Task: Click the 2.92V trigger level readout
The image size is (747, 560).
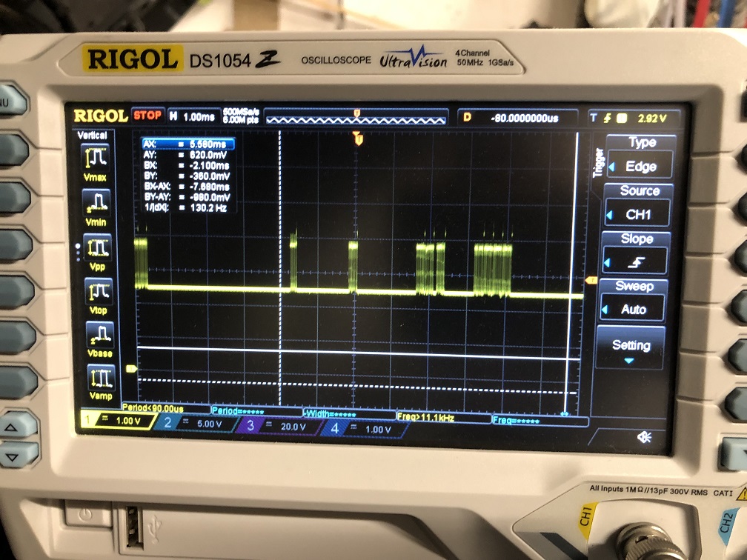Action: 652,119
